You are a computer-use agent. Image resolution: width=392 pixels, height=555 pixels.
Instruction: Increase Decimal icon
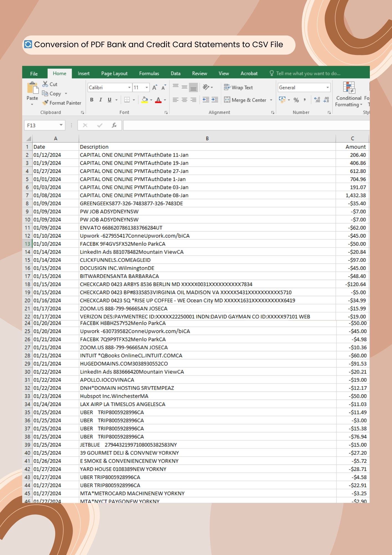pyautogui.click(x=317, y=100)
